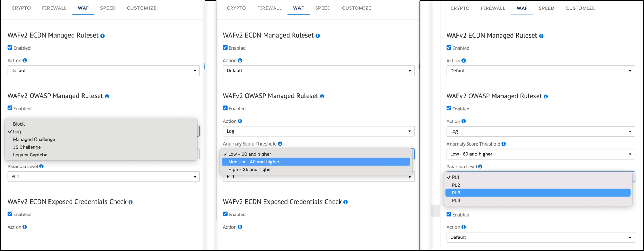Screen dimensions: 644x251
Task: Click OWASP Action info icon in right panel
Action: 464,121
